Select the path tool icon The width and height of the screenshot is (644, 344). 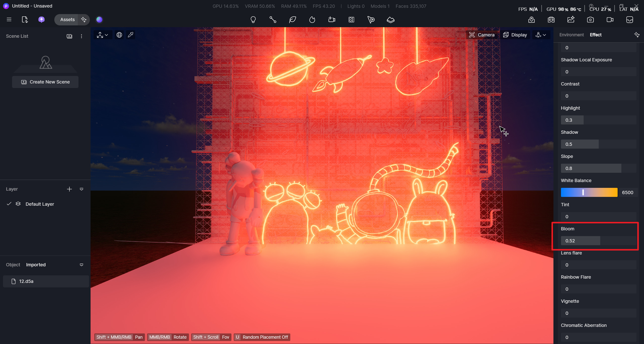point(273,20)
